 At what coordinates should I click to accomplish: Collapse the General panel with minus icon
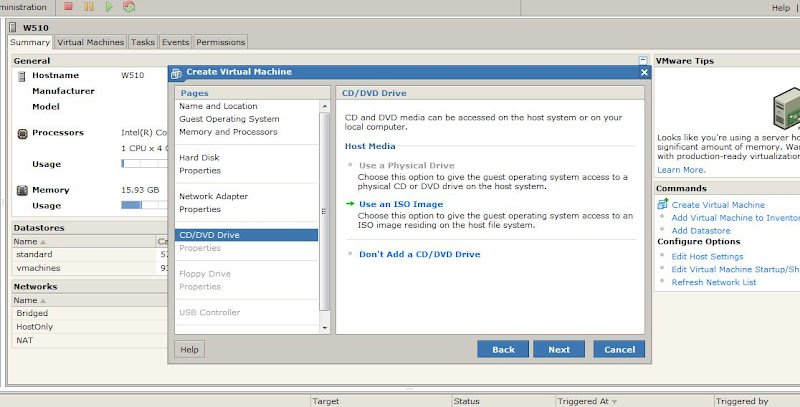click(643, 60)
